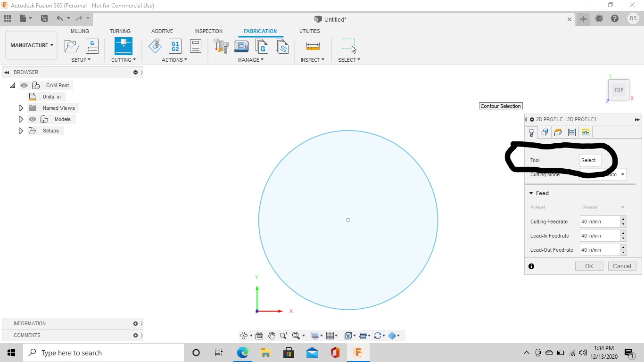Click the Tool Select... button

coord(590,160)
